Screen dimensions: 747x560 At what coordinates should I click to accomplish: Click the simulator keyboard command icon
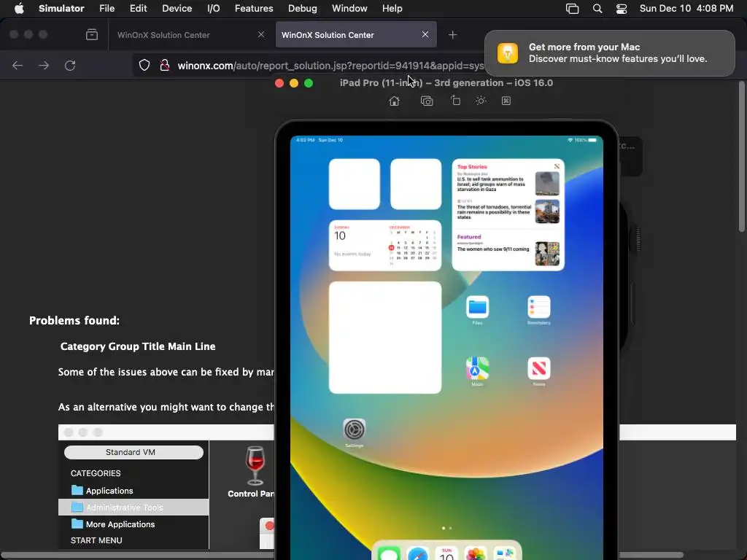506,101
